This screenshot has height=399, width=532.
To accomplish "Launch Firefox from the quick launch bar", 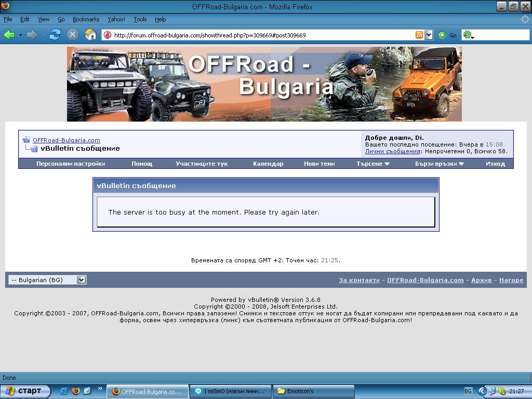I will click(76, 391).
